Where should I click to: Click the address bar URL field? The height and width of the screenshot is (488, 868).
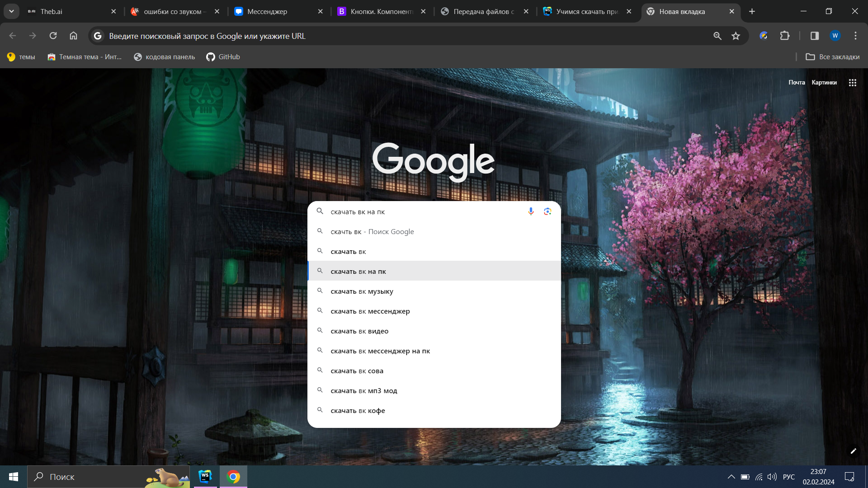(407, 36)
